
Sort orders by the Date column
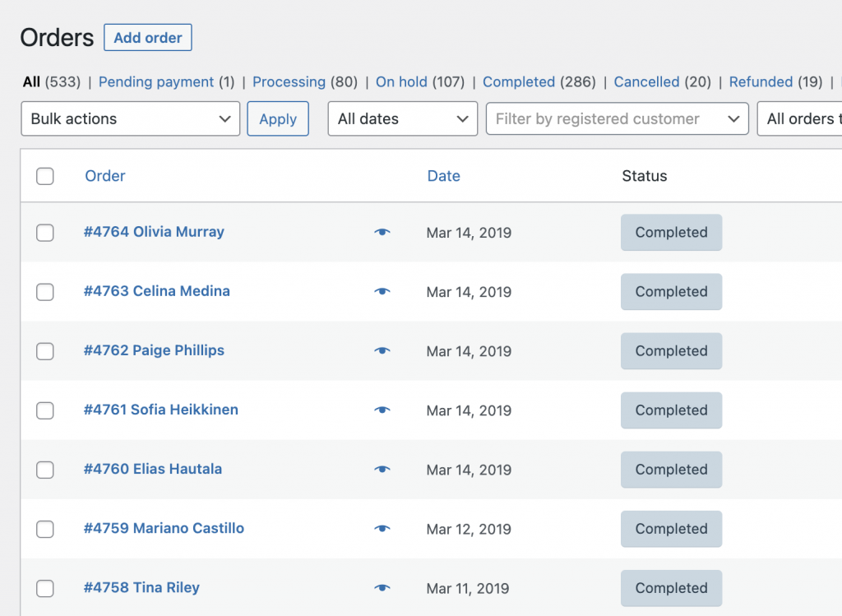click(443, 176)
